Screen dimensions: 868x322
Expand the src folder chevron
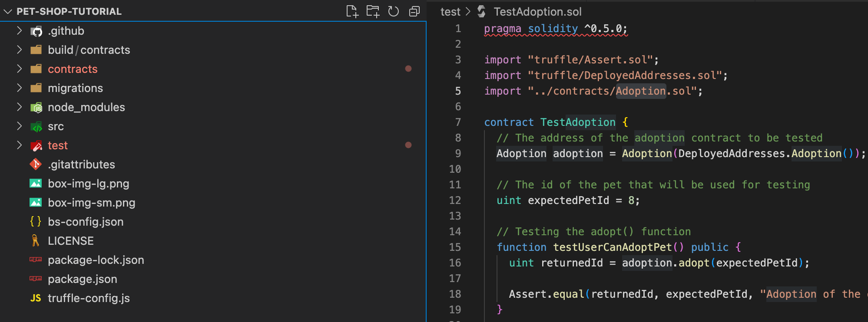pyautogui.click(x=19, y=126)
